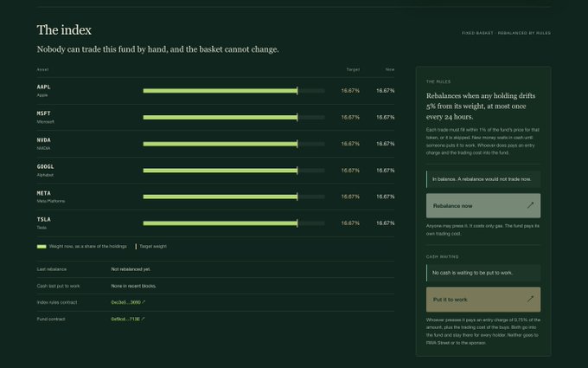
Task: Click the Now percentage in the META row
Action: coord(385,197)
